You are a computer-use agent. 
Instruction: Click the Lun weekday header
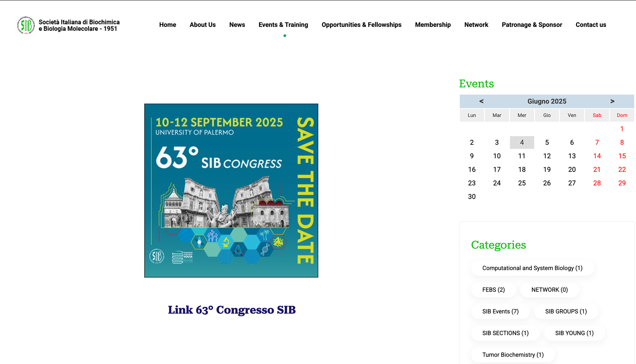coord(472,115)
